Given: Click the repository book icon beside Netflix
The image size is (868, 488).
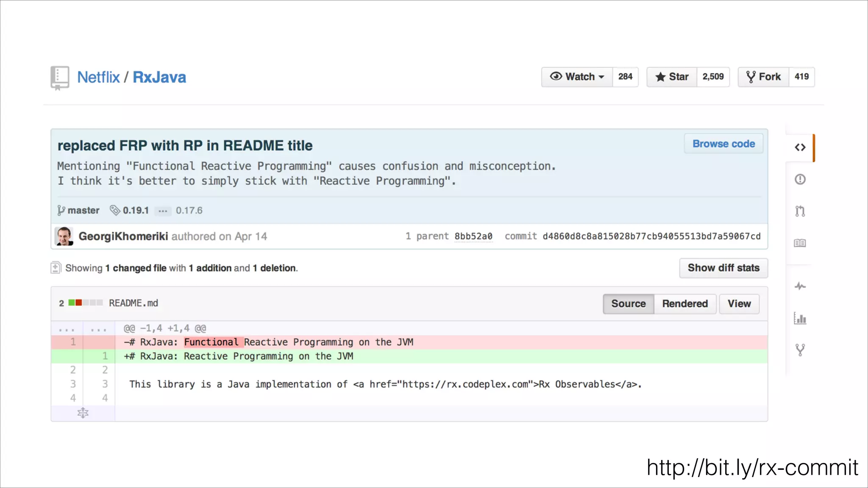Looking at the screenshot, I should pos(59,78).
